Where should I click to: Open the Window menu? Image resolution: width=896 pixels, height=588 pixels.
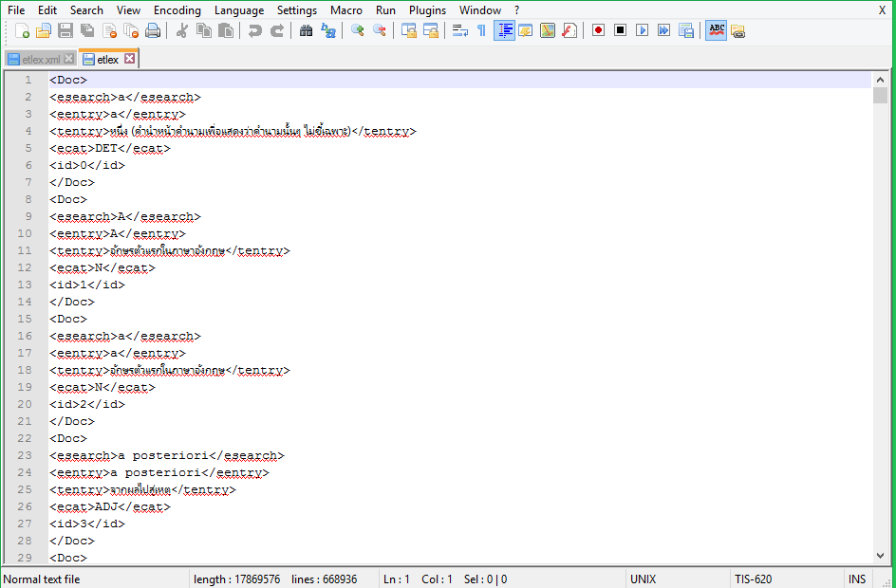480,10
